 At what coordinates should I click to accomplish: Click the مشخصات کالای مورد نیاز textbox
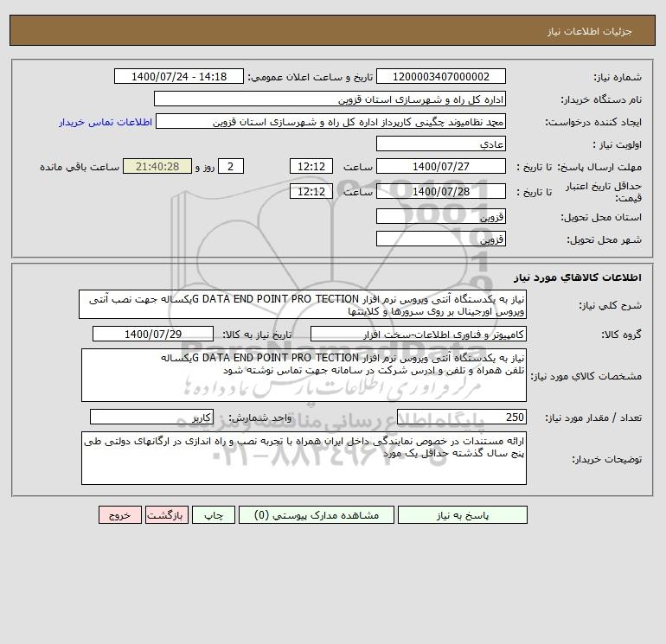pyautogui.click(x=304, y=375)
